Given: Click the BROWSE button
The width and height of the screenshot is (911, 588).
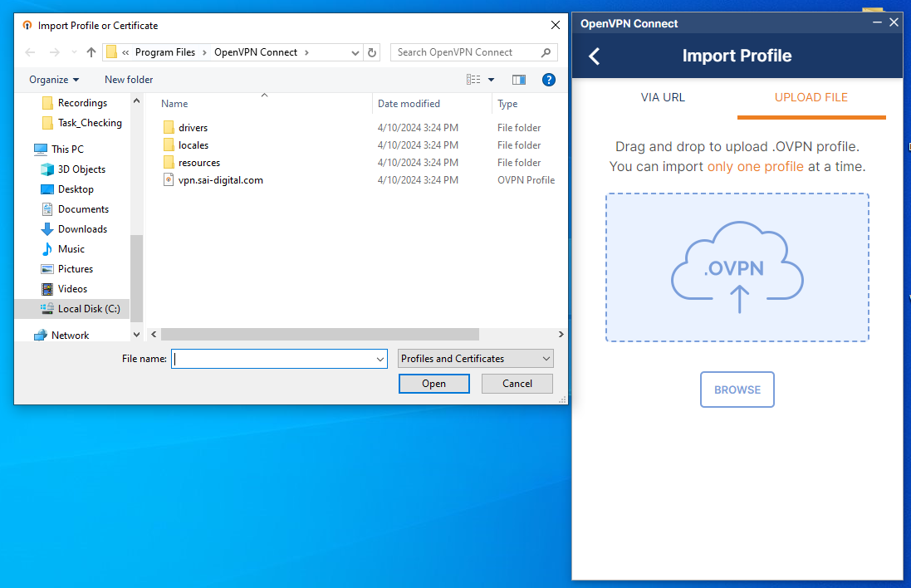Looking at the screenshot, I should [737, 389].
